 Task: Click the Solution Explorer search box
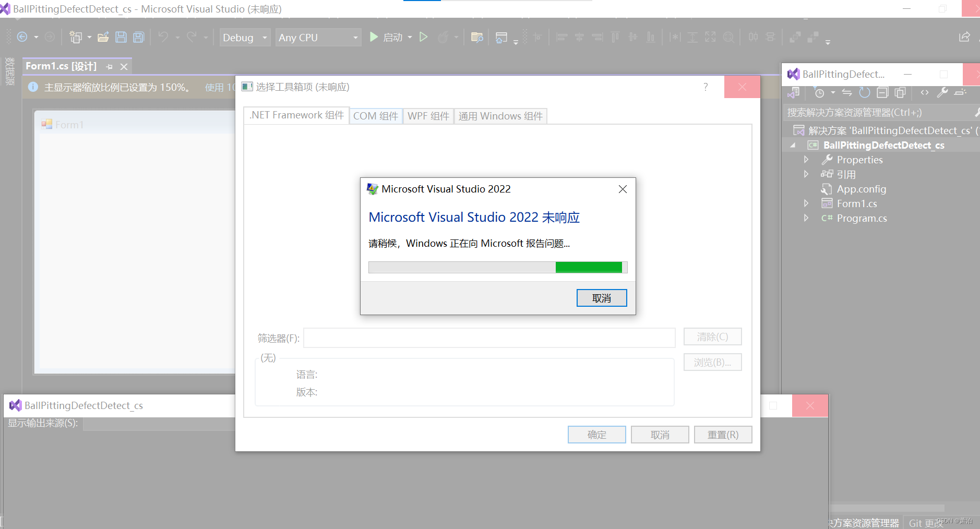click(x=881, y=112)
